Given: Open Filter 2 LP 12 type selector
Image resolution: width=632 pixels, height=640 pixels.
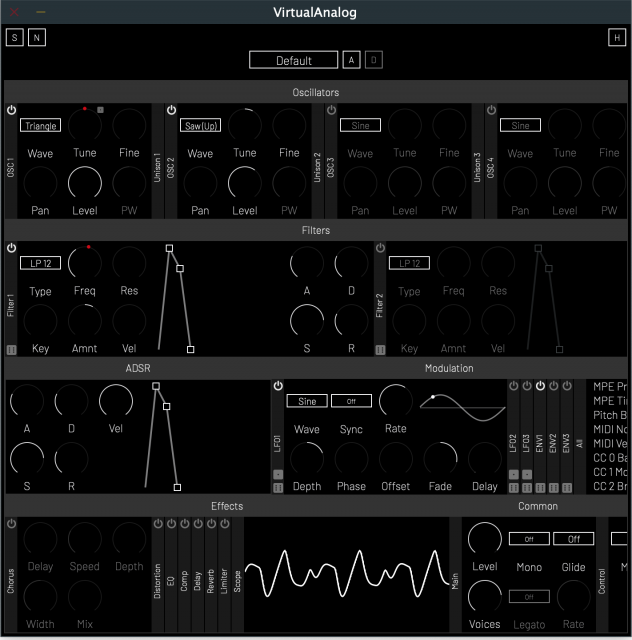Looking at the screenshot, I should click(409, 263).
